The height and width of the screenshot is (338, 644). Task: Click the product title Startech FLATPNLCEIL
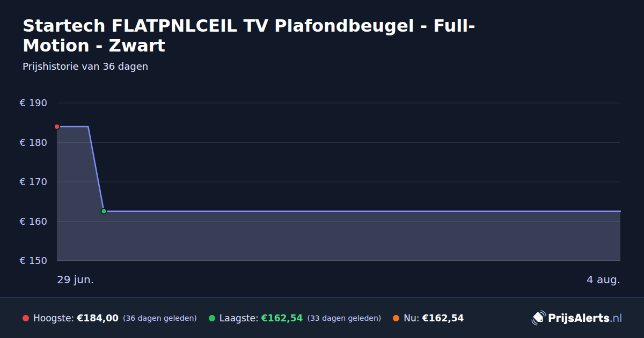[249, 35]
